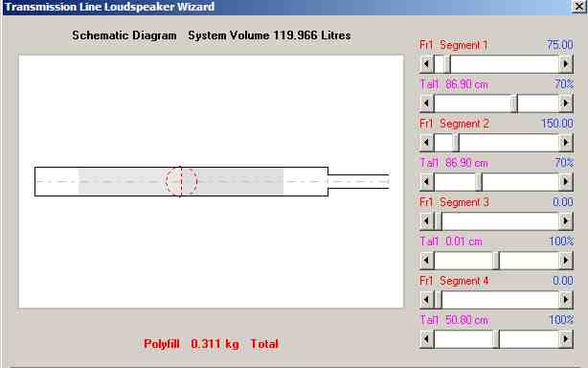
Task: Click thumb of Tal1 slider below Segment 2
Action: pyautogui.click(x=479, y=182)
